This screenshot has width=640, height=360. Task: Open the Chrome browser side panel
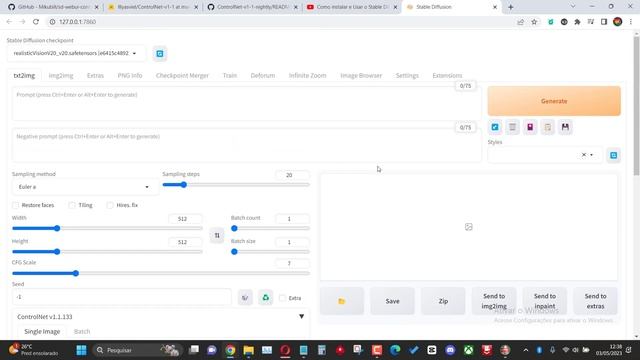[604, 22]
